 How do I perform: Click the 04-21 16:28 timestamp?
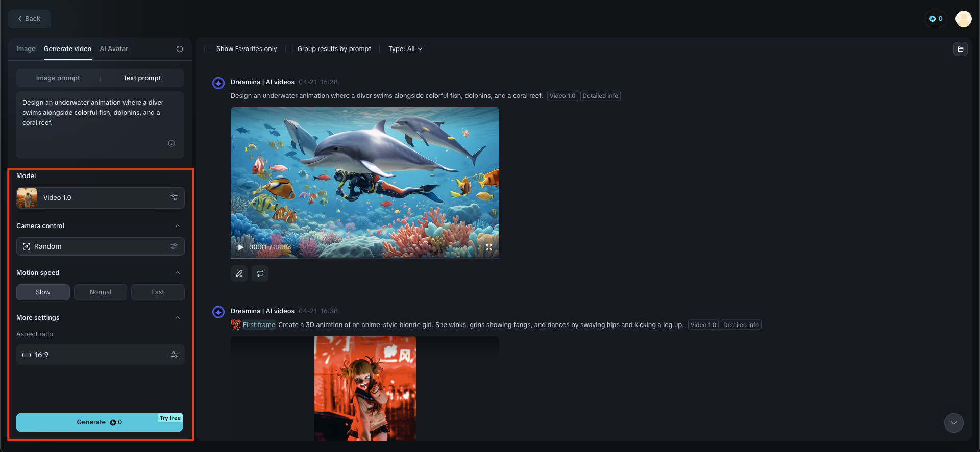point(318,82)
